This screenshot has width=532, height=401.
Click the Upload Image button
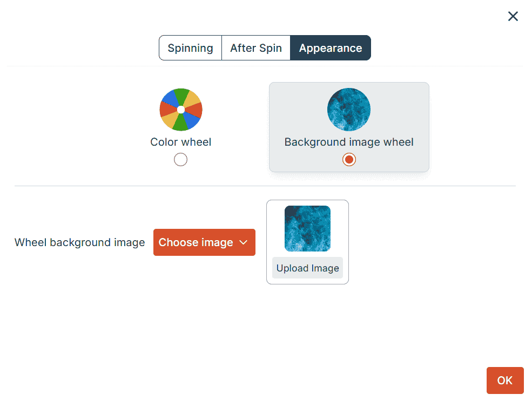[307, 268]
